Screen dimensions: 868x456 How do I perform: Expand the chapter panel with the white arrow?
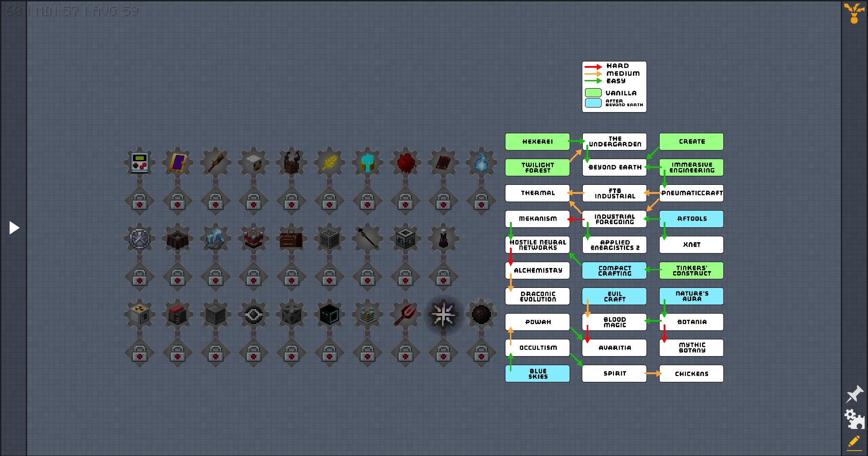point(14,227)
